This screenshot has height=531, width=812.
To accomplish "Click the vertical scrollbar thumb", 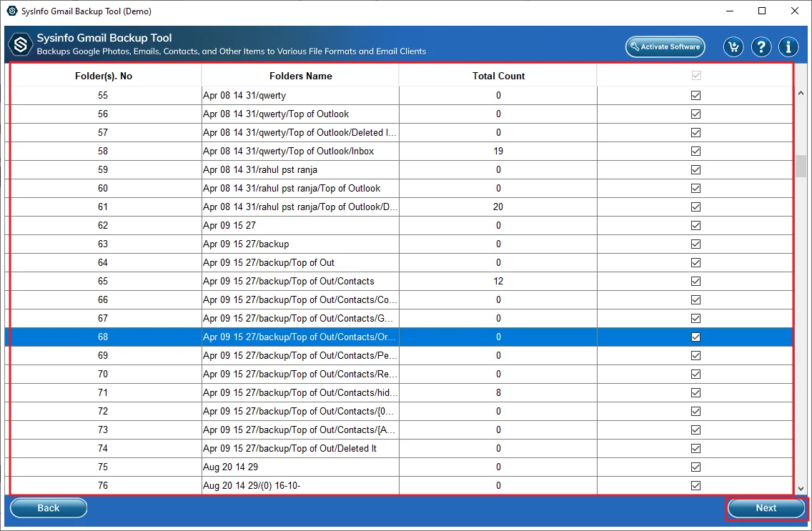I will click(x=801, y=166).
